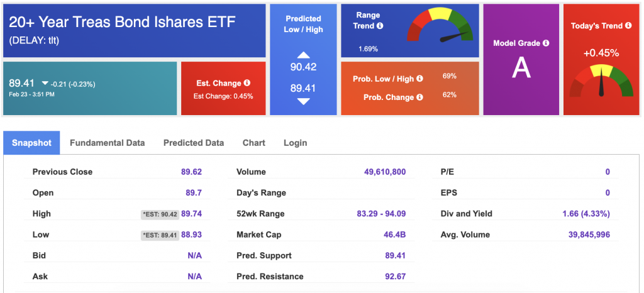Click the Login tab
Viewport: 644px width, 293px height.
click(x=295, y=143)
